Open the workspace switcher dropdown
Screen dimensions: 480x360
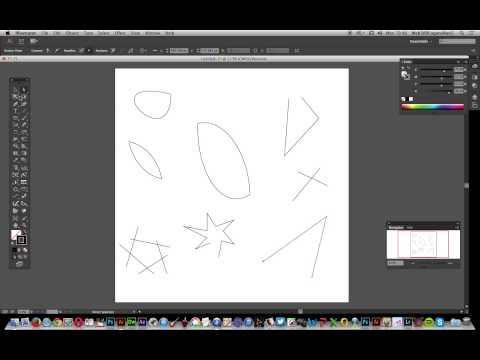click(x=420, y=41)
